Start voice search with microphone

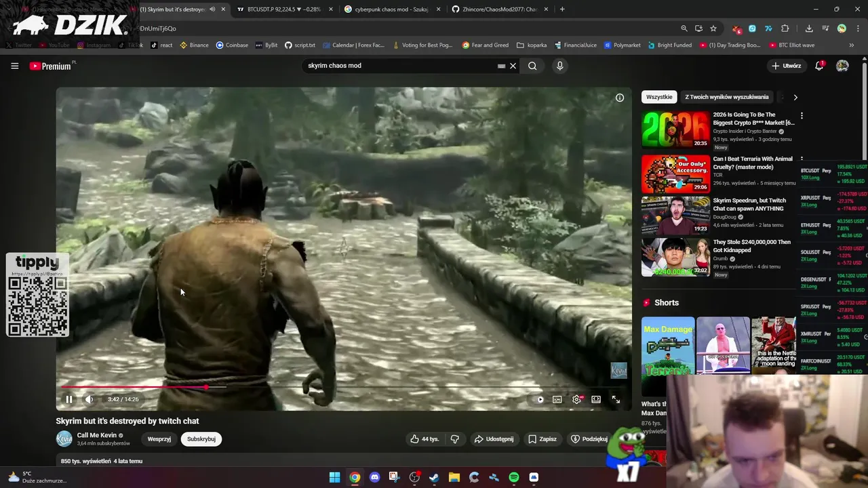coord(559,66)
